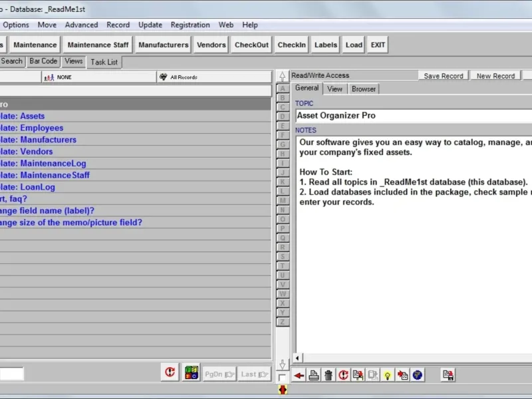Jump to letter W in the alphabet index
The width and height of the screenshot is (532, 399).
click(x=283, y=294)
